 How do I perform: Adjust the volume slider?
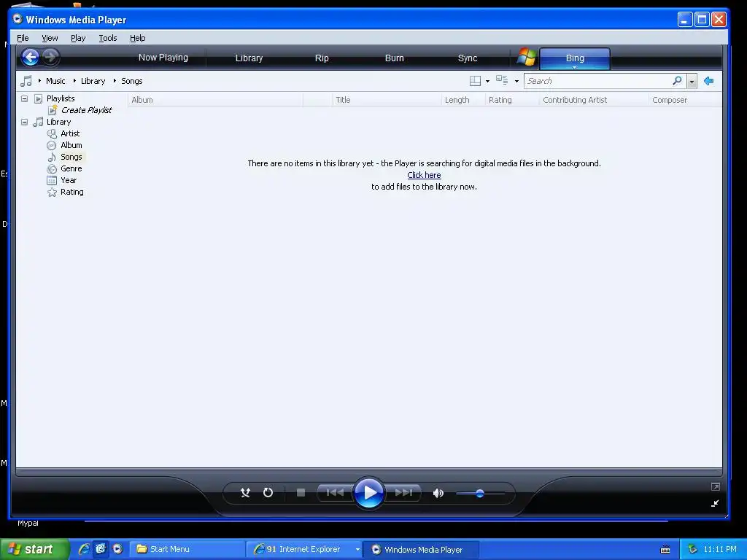click(x=480, y=494)
